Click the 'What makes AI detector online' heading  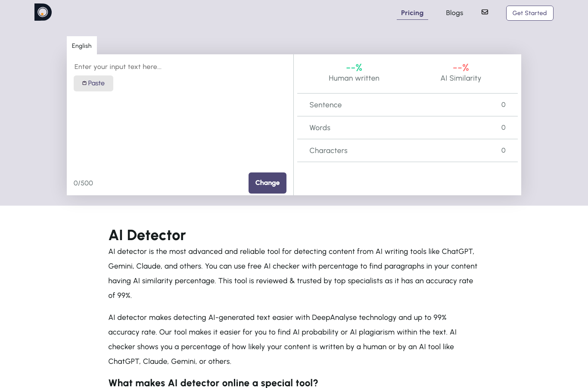coord(213,383)
